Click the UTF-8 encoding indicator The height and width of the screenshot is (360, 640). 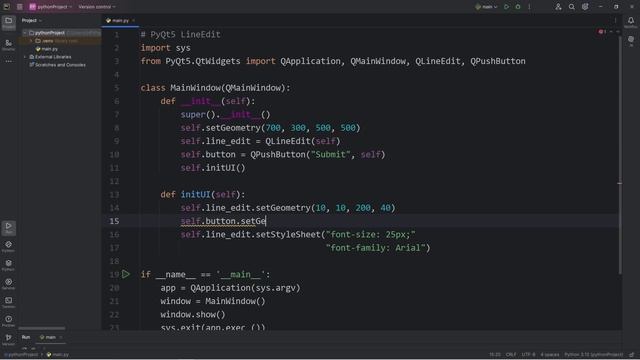point(528,355)
